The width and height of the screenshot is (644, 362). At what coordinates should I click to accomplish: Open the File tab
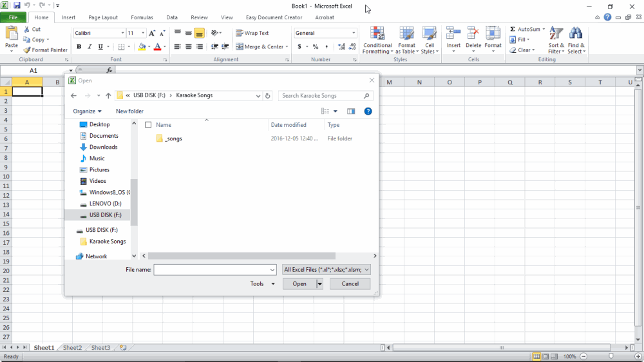click(x=14, y=17)
